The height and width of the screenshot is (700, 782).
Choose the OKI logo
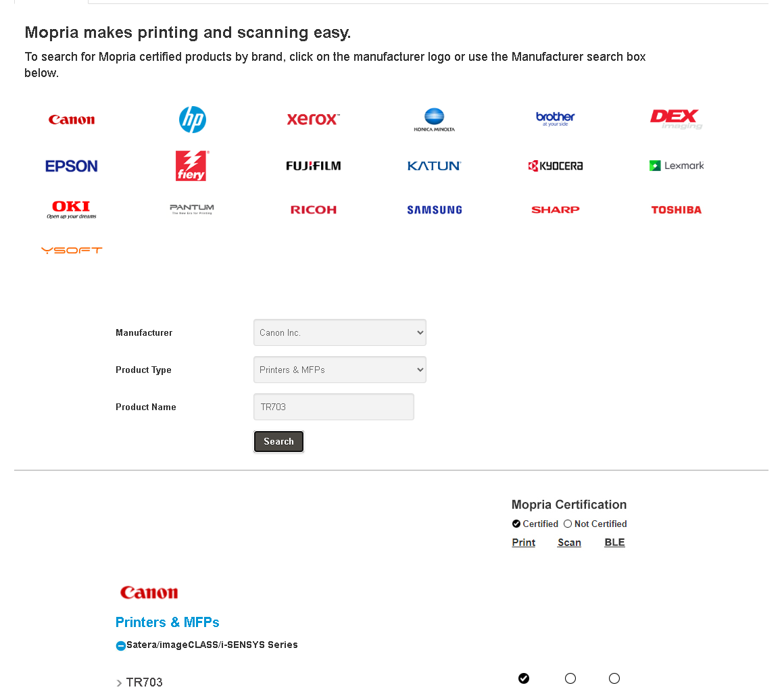click(x=72, y=210)
